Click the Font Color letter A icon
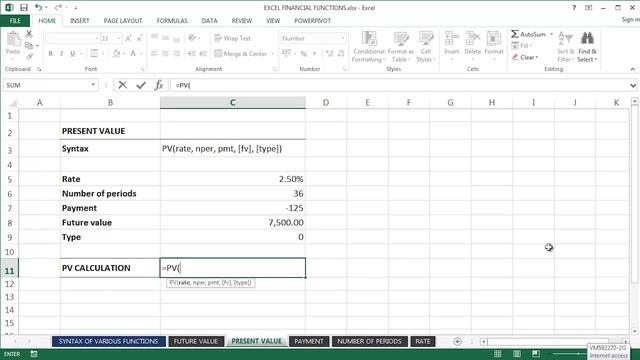This screenshot has height=360, width=640. tap(133, 53)
